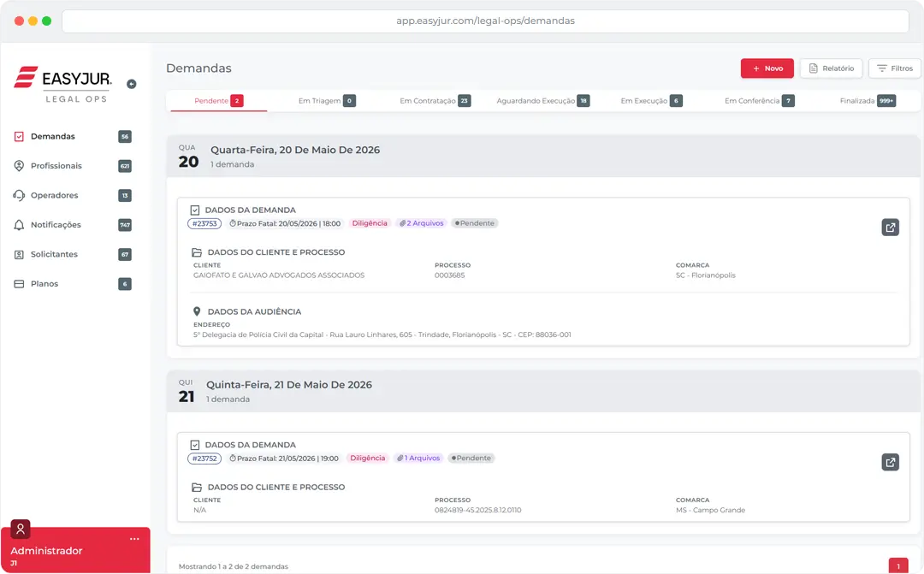Open the Administrador options three-dot menu
This screenshot has height=574, width=924.
pos(134,539)
